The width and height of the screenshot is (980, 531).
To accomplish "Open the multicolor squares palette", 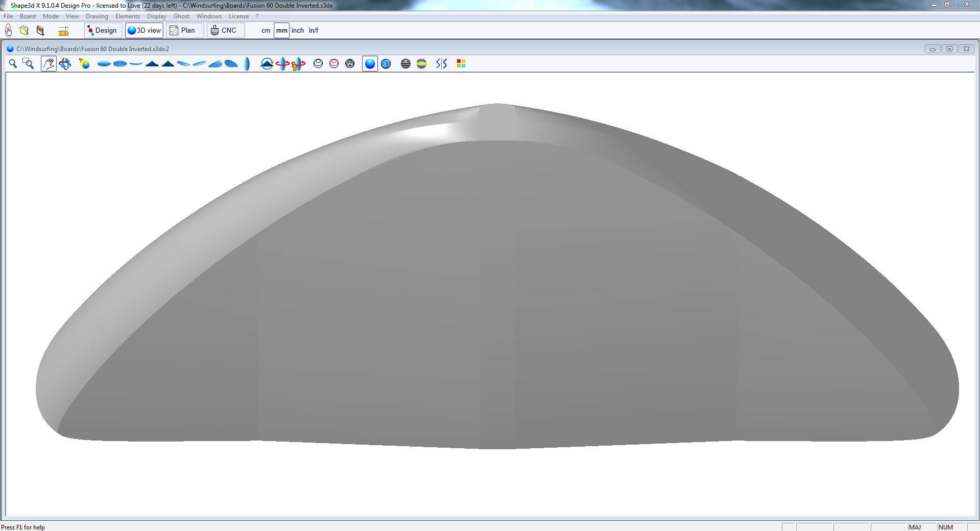I will pyautogui.click(x=461, y=64).
